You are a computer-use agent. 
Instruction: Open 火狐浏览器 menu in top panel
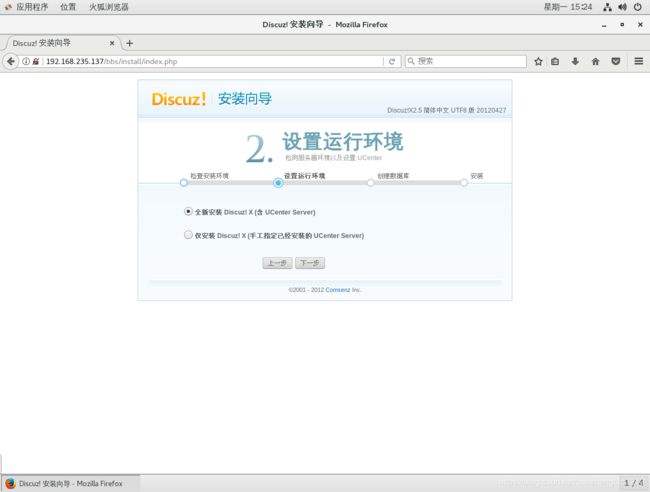pos(109,7)
